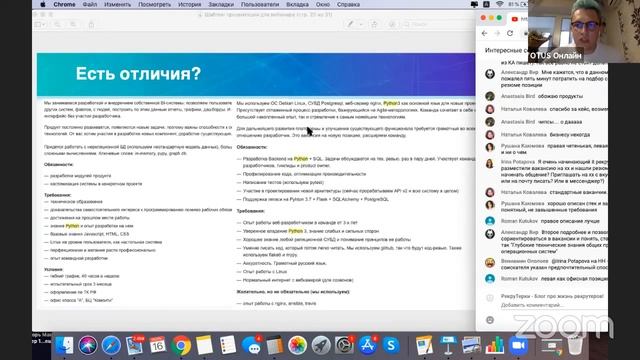Click Share icon in Preview toolbar
Screen dimensions: 640x360
coord(91,24)
